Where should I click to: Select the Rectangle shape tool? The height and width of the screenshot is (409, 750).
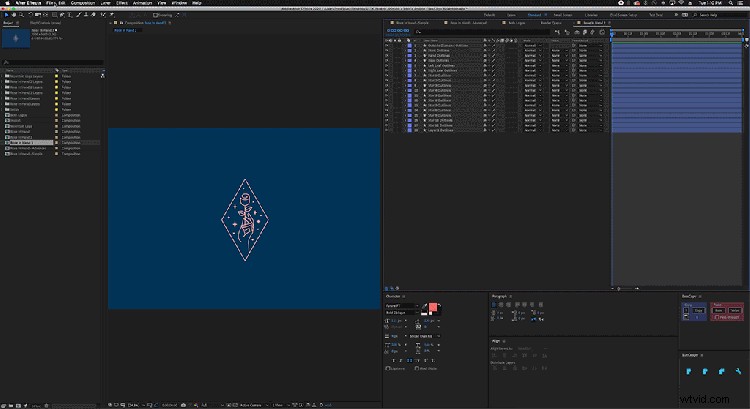54,15
